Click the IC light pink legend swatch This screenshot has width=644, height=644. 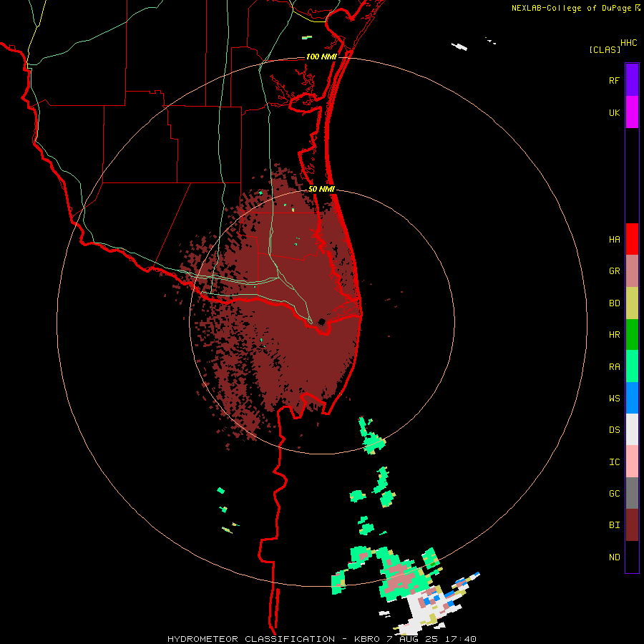pos(632,462)
